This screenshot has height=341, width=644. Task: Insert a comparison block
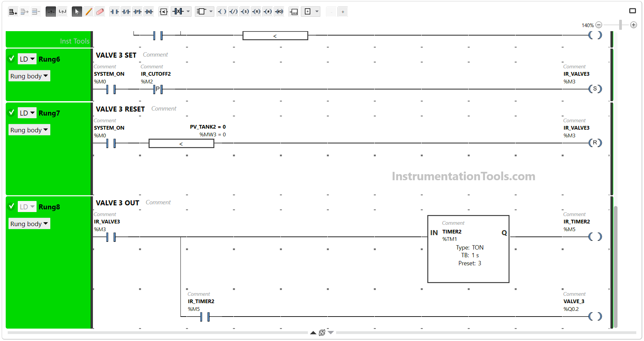tap(164, 12)
